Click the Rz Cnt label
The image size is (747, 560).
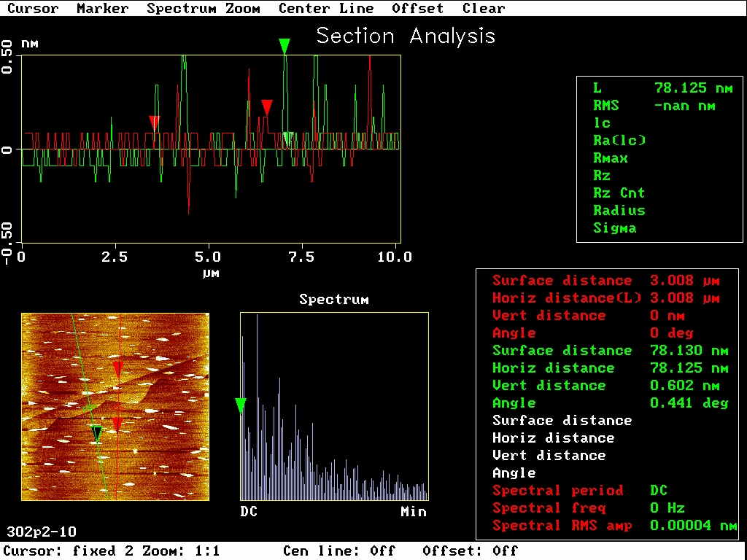coord(619,192)
